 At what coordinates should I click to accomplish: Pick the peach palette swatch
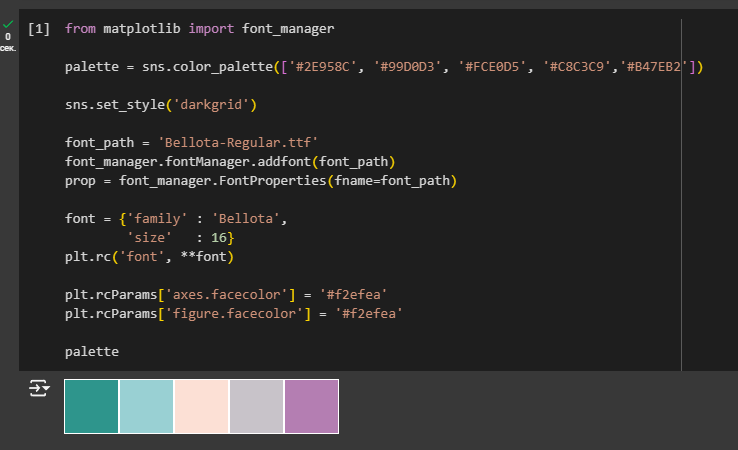click(202, 406)
